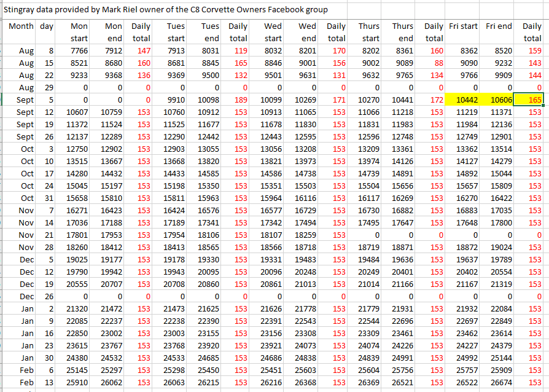Select the red daily total 172
The image size is (549, 392).
click(435, 100)
